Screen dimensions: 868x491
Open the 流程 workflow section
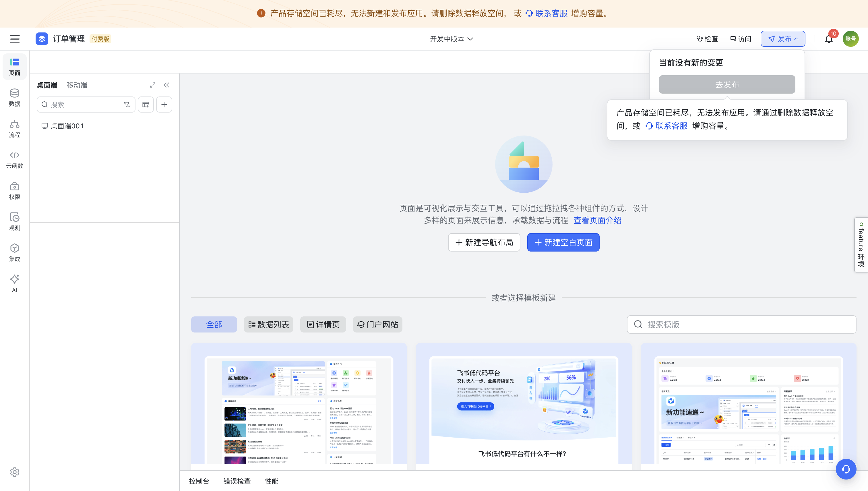(x=14, y=129)
